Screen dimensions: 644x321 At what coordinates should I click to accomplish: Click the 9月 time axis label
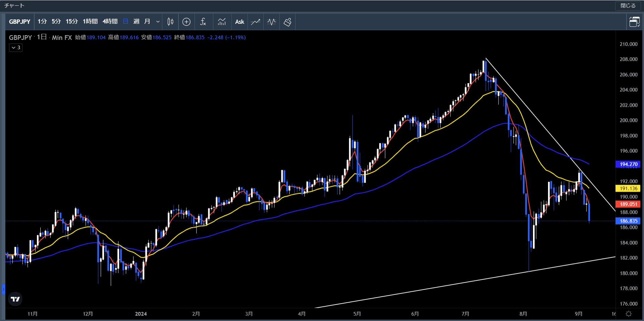579,314
